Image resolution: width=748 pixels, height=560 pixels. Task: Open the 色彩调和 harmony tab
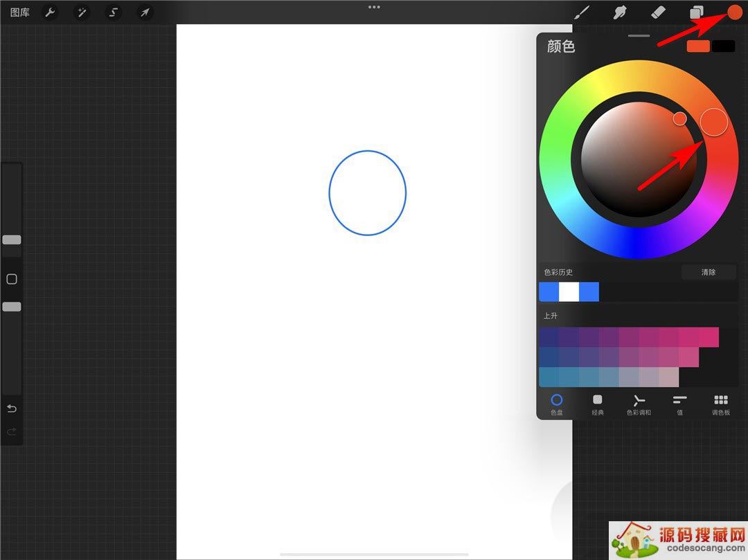coord(639,404)
